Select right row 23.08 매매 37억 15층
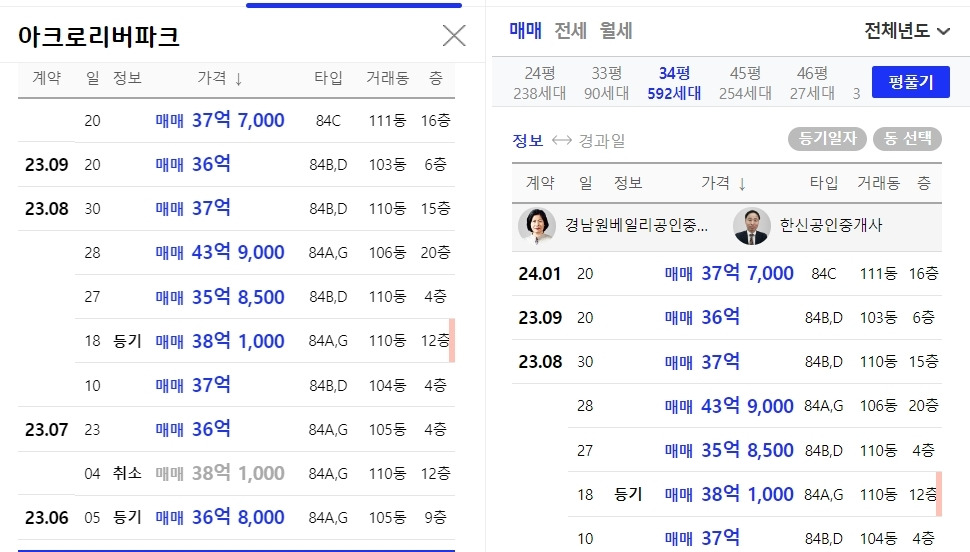Screen dimensions: 970x552 (x=727, y=361)
